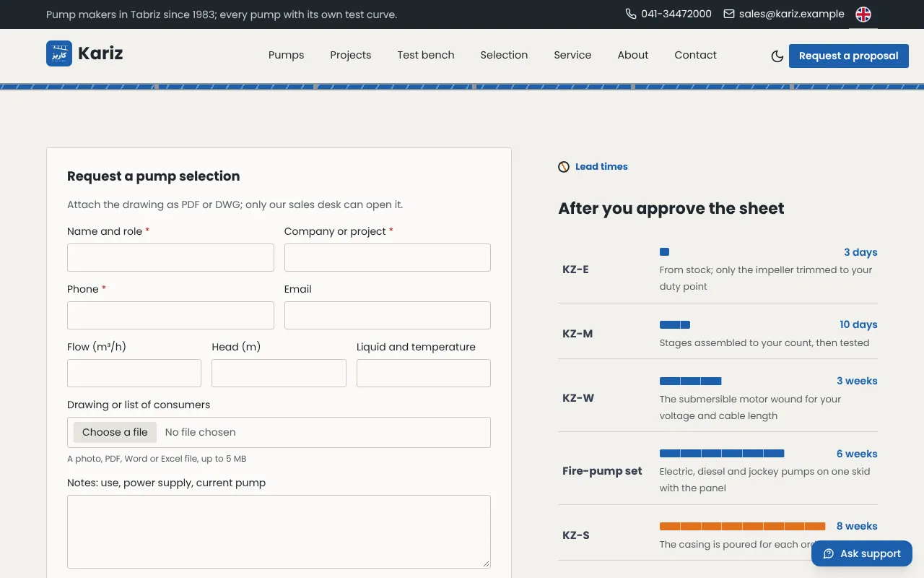Click the Kariz brand name link
Image resolution: width=924 pixels, height=578 pixels.
(x=100, y=53)
